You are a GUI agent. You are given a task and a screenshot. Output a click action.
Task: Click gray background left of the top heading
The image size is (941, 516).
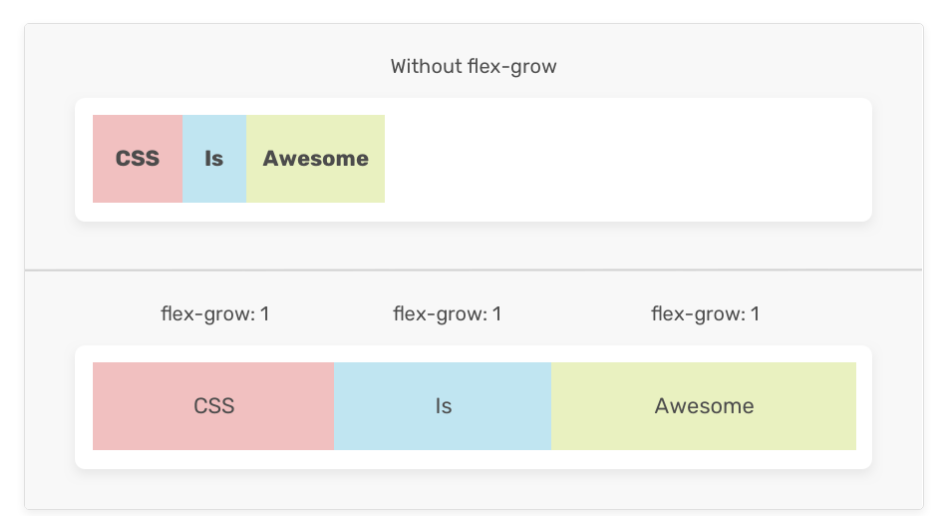pyautogui.click(x=200, y=68)
